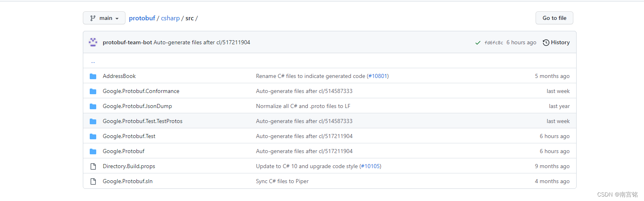Viewport: 644px width, 201px height.
Task: Open commit History
Action: [x=556, y=43]
